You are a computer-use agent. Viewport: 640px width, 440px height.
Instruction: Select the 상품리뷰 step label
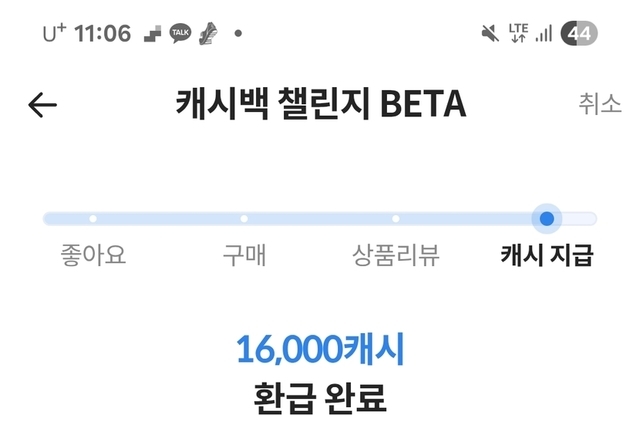[396, 255]
